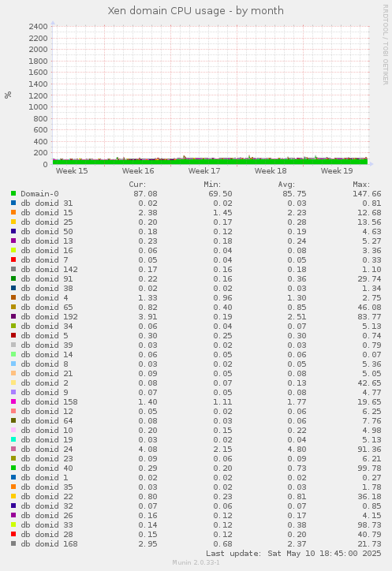Select the db domid 91 legend label
Image resolution: width=392 pixels, height=571 pixels.
[x=47, y=279]
